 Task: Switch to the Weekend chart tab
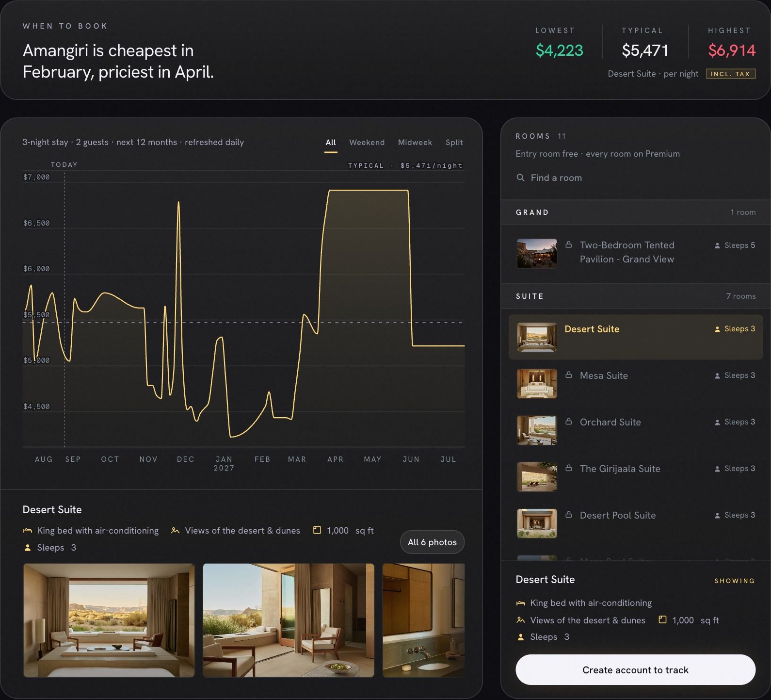point(367,143)
